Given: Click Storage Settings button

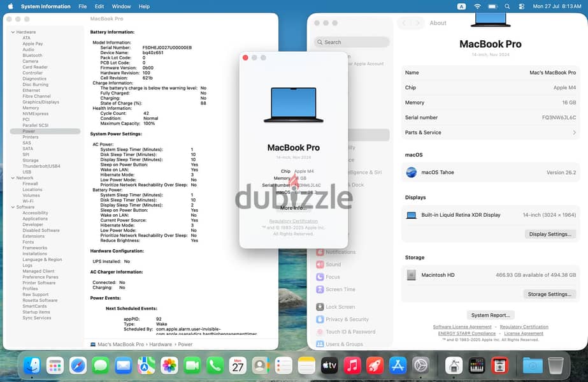Looking at the screenshot, I should pos(549,294).
